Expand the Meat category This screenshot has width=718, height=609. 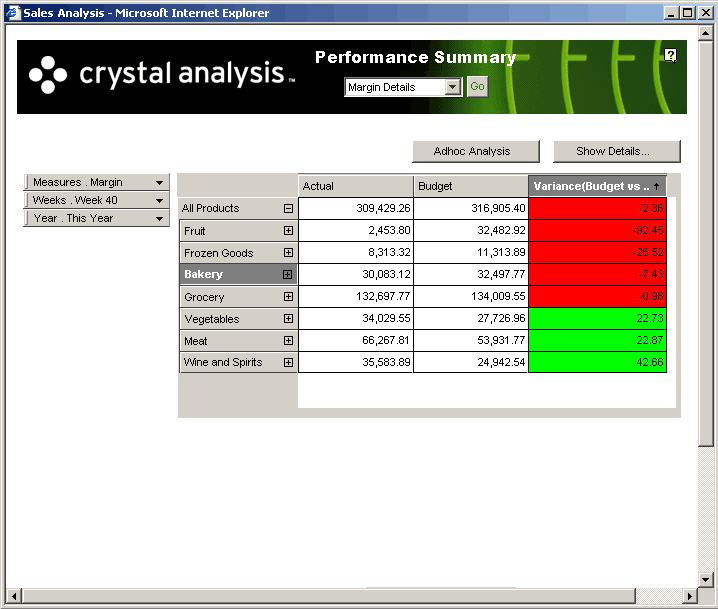pyautogui.click(x=288, y=340)
